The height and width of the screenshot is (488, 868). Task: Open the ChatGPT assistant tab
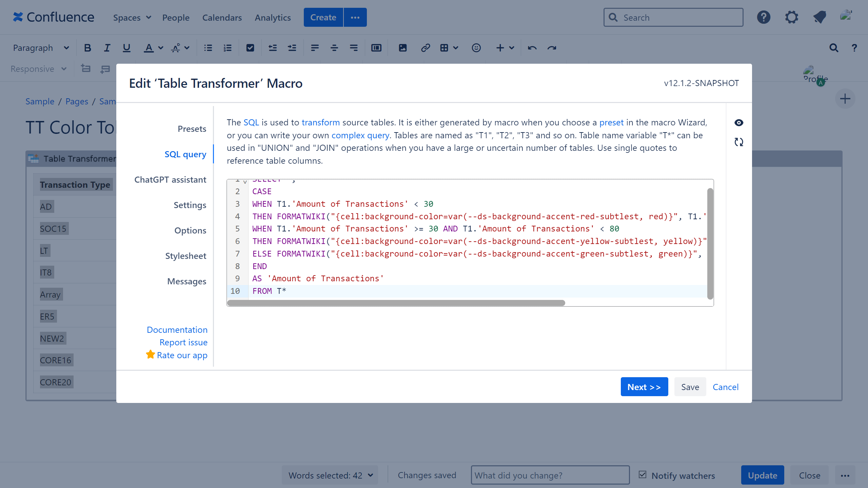tap(170, 180)
